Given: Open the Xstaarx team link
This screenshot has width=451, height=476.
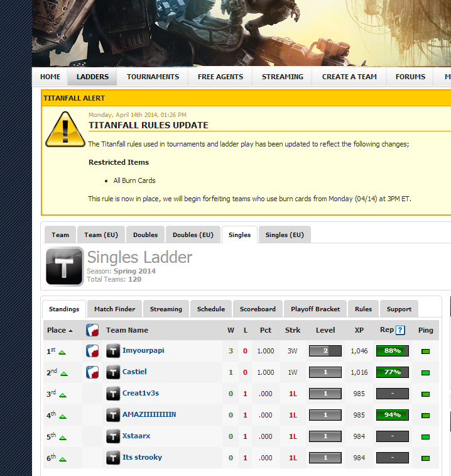Looking at the screenshot, I should pos(136,436).
